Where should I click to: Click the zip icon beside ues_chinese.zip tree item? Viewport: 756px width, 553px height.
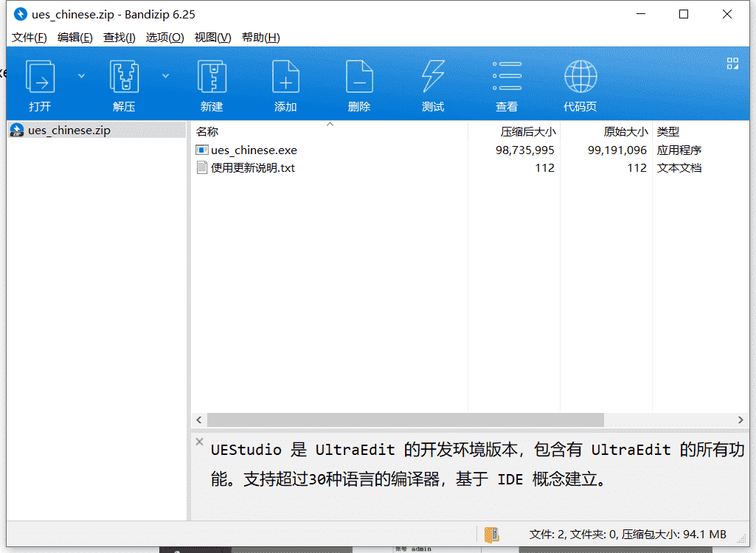pos(17,131)
